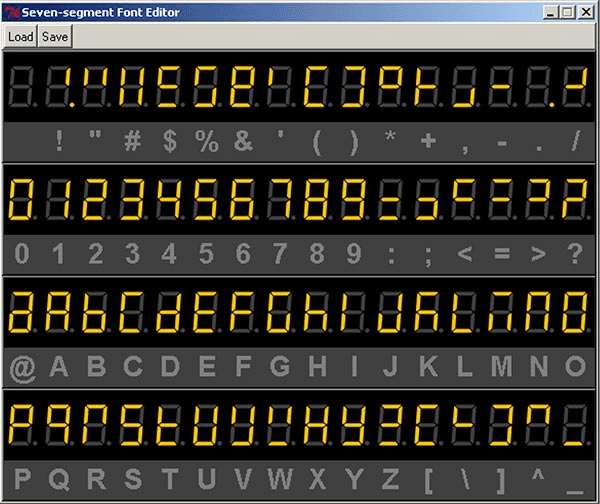Select the seven-segment display above digit 8
Viewport: 600px width, 504px height.
click(317, 200)
